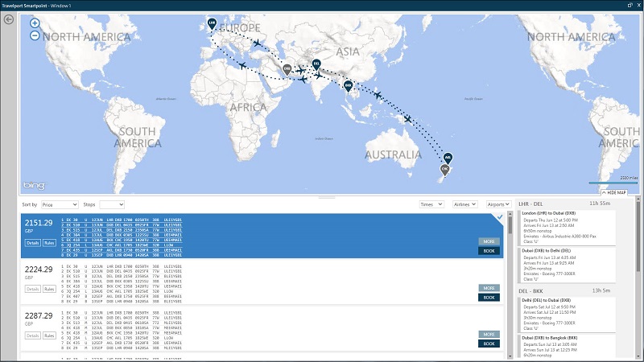Click the plane icon near the Philippines
The image size is (644, 362).
pos(378,95)
